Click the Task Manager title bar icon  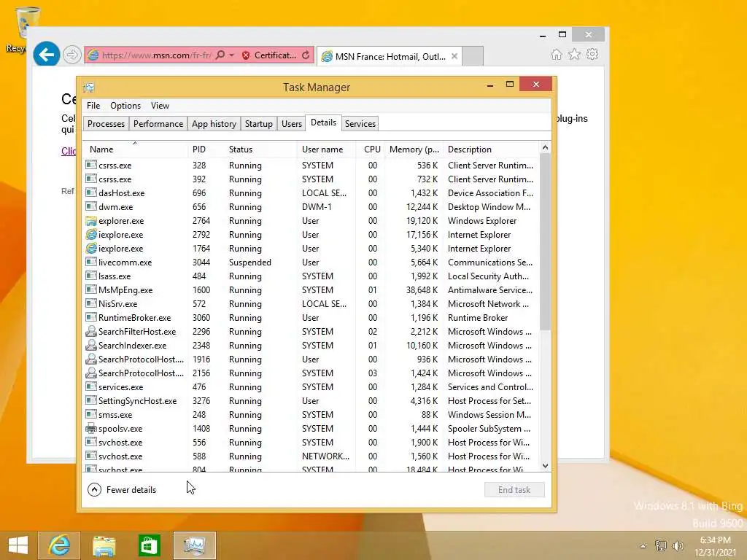coord(88,87)
